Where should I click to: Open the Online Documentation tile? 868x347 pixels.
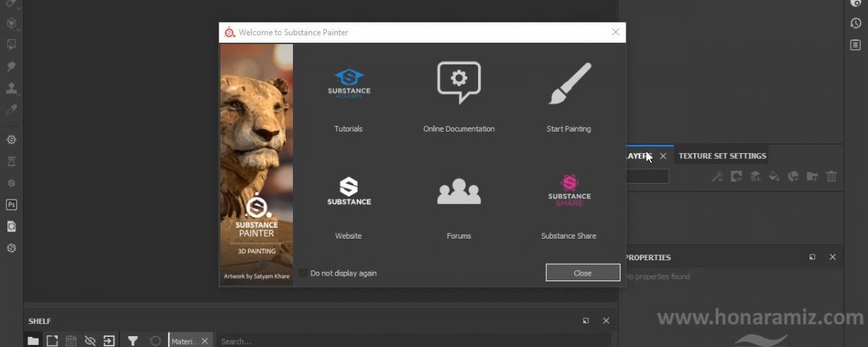(x=459, y=97)
